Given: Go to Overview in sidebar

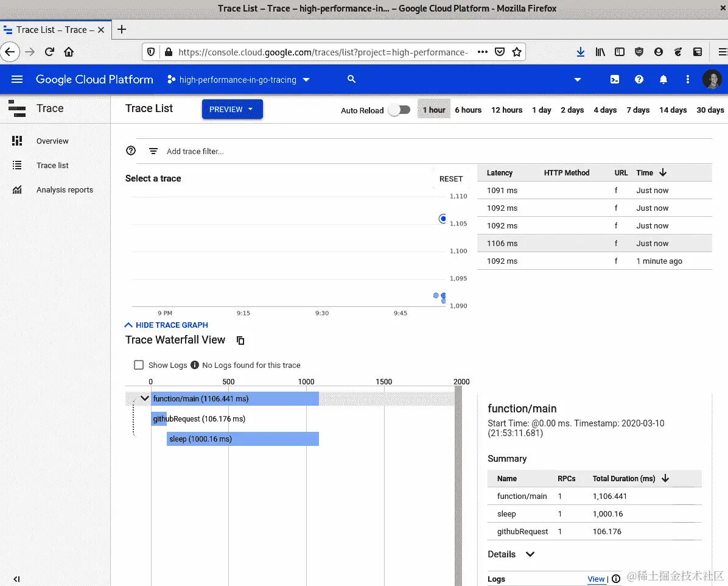Looking at the screenshot, I should point(52,141).
